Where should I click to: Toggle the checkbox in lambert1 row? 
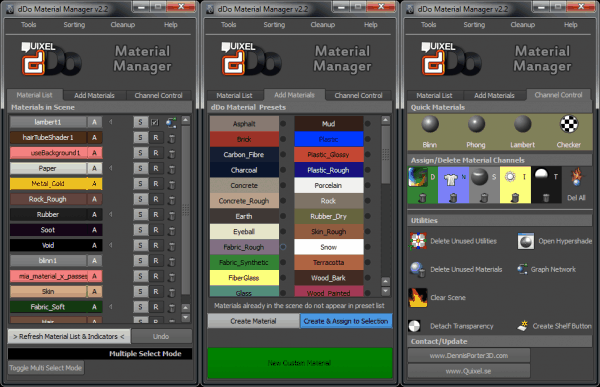point(155,122)
